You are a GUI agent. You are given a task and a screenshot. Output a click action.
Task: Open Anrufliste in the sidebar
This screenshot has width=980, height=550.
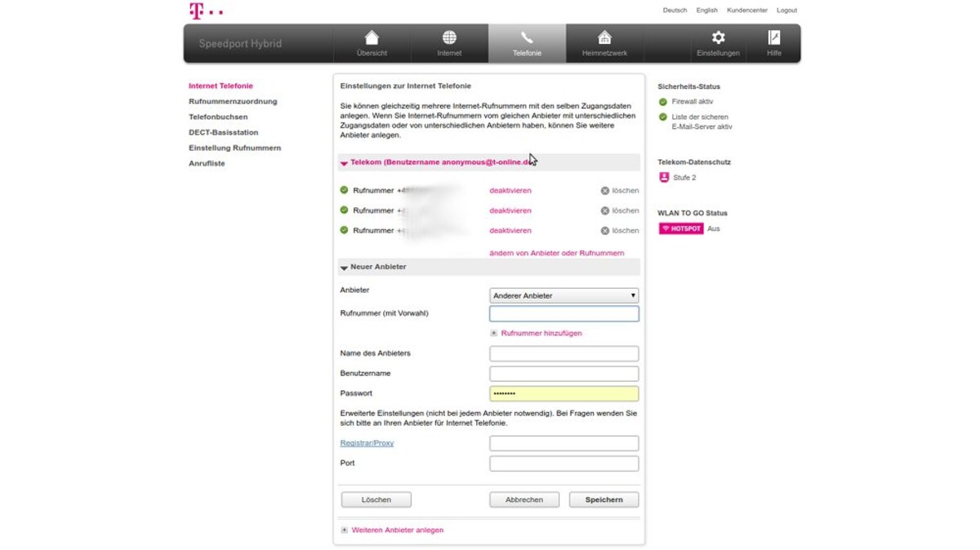click(x=207, y=163)
